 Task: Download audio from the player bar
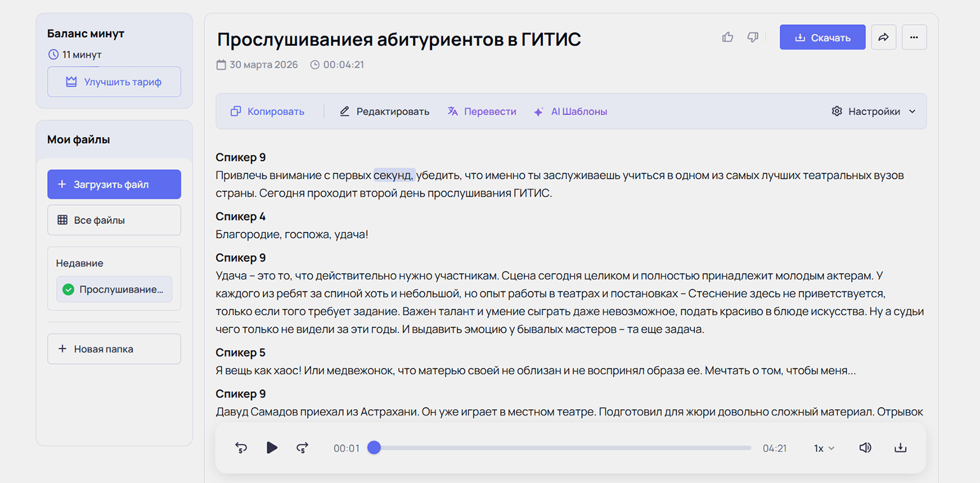[900, 448]
